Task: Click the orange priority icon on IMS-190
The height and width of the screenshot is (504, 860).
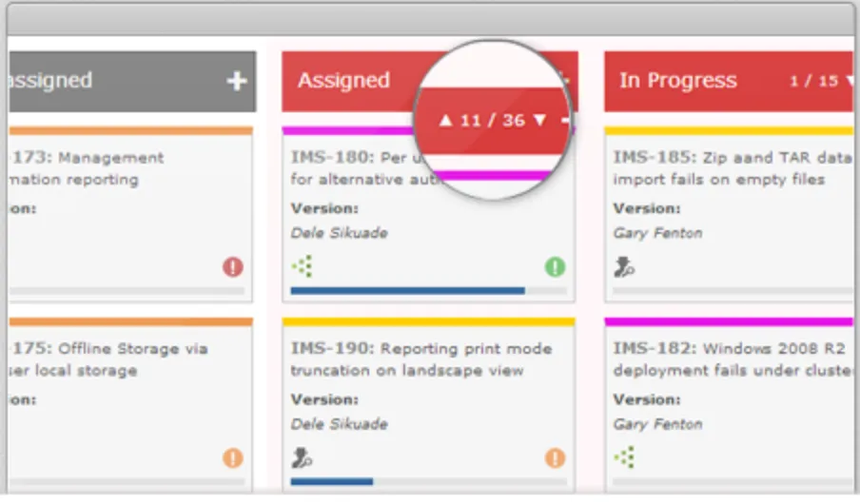Action: (x=555, y=458)
